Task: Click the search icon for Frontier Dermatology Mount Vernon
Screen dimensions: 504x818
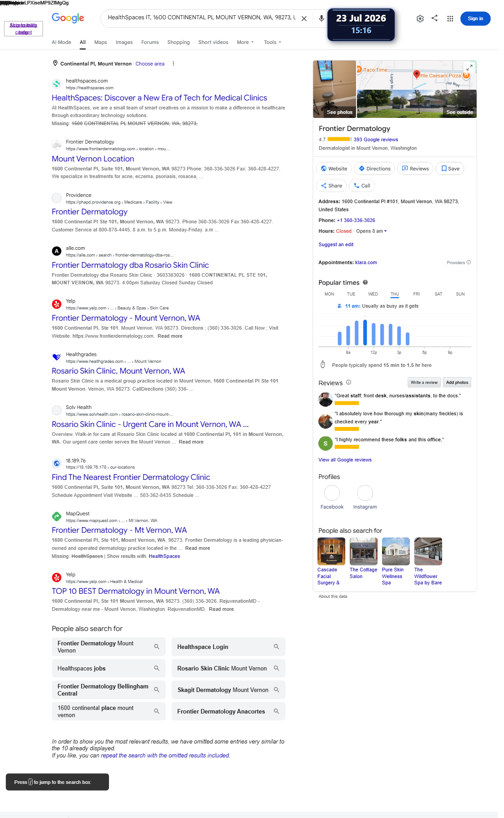Action: pos(156,647)
